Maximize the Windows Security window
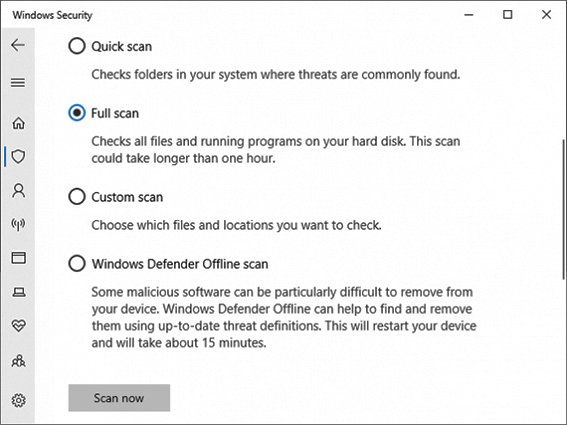The width and height of the screenshot is (567, 425). (x=508, y=14)
